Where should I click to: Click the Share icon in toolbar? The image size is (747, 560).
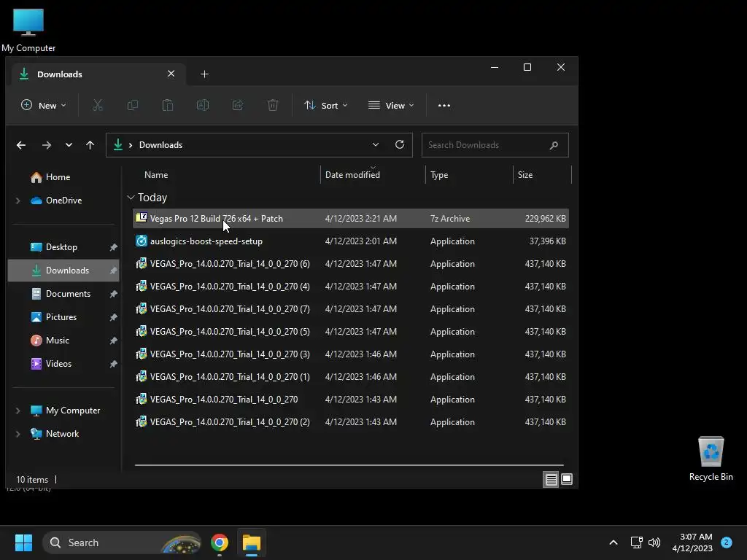coord(238,105)
